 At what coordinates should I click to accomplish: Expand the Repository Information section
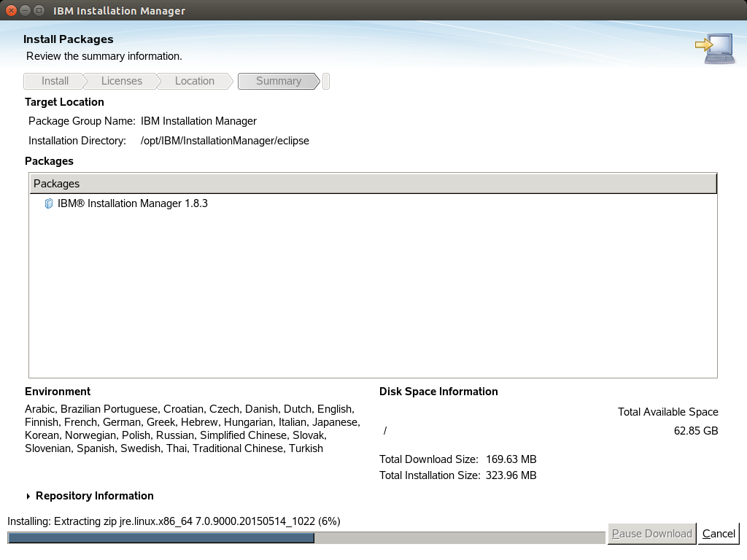(x=28, y=496)
